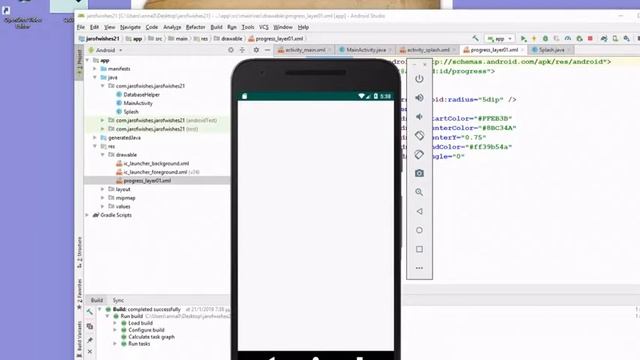Select ic_launcher_foreground.xml file
640x360 pixels.
click(x=155, y=172)
